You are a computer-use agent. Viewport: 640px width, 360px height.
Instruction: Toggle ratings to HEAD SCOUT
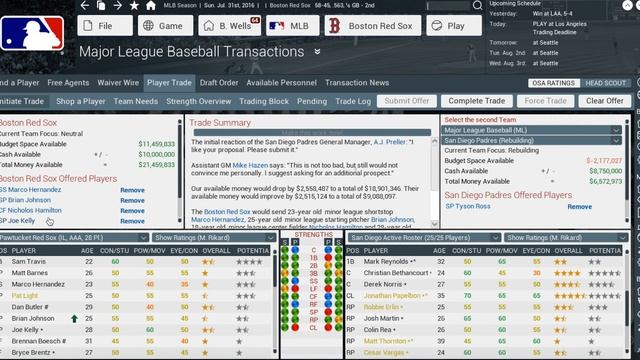[606, 83]
